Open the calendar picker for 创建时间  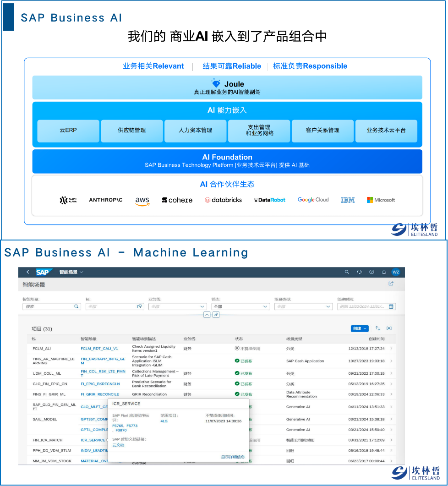pyautogui.click(x=392, y=307)
